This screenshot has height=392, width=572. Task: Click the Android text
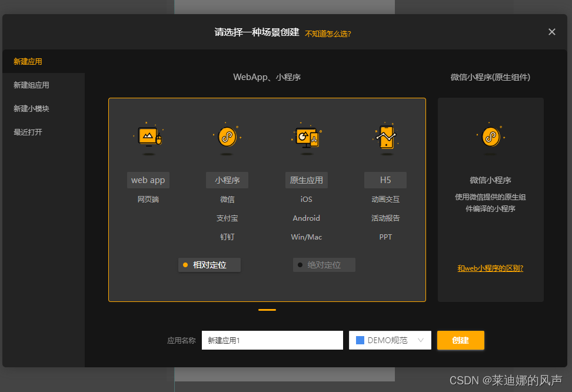coord(307,218)
